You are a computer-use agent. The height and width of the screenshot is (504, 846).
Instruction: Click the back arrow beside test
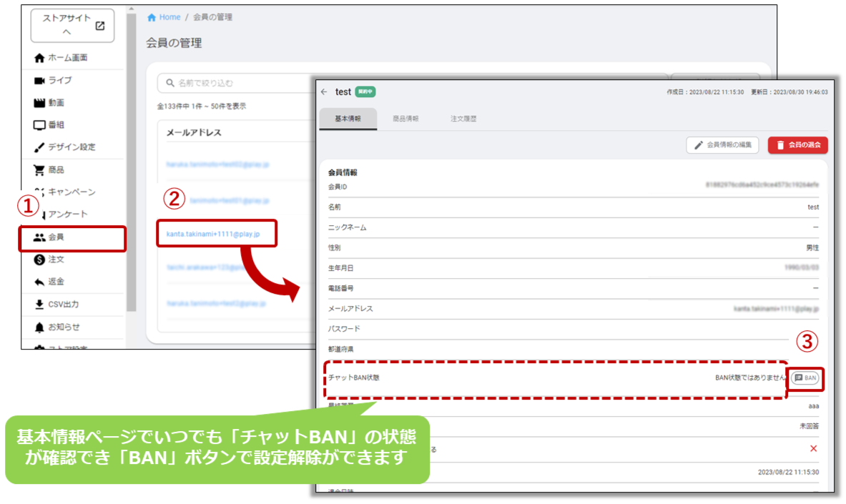(x=324, y=92)
